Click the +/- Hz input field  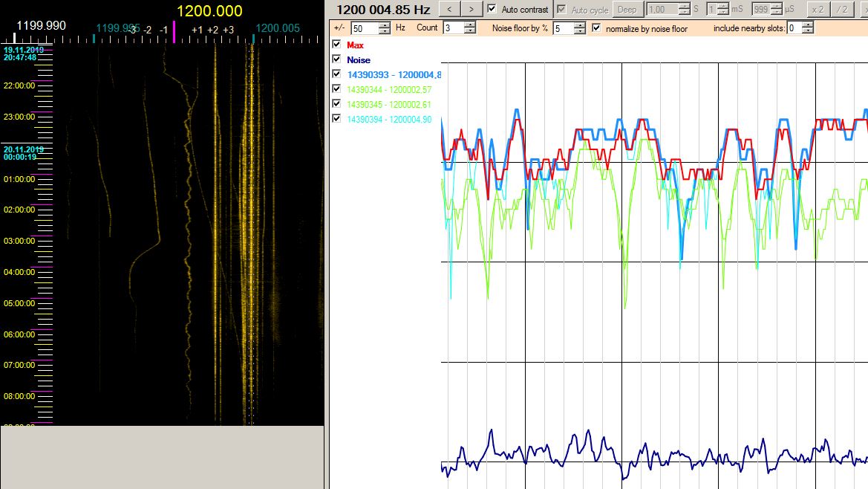point(364,28)
